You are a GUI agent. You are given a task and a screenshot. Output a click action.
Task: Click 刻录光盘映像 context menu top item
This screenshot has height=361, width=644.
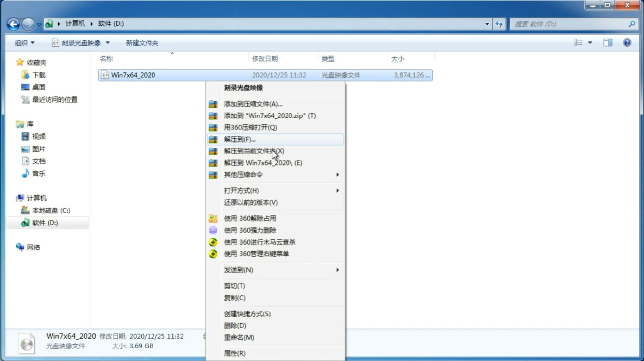point(244,87)
